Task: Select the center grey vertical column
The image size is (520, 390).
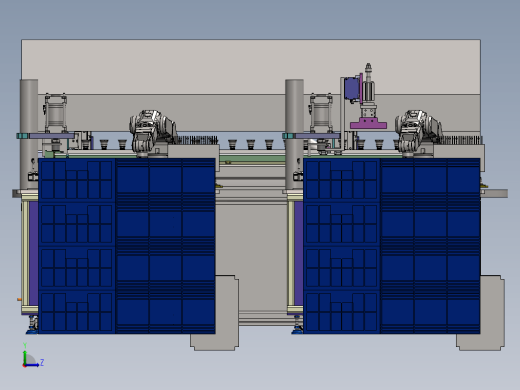Action: [x=294, y=135]
